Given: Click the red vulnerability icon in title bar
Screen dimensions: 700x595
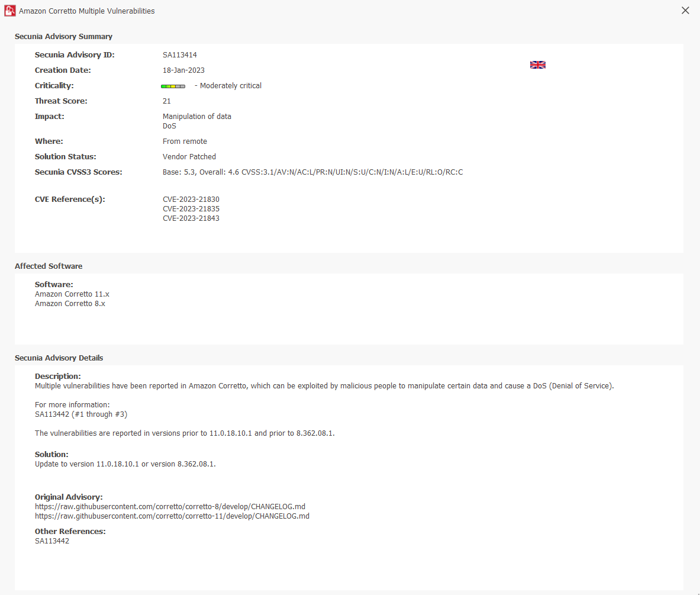Looking at the screenshot, I should pos(9,11).
